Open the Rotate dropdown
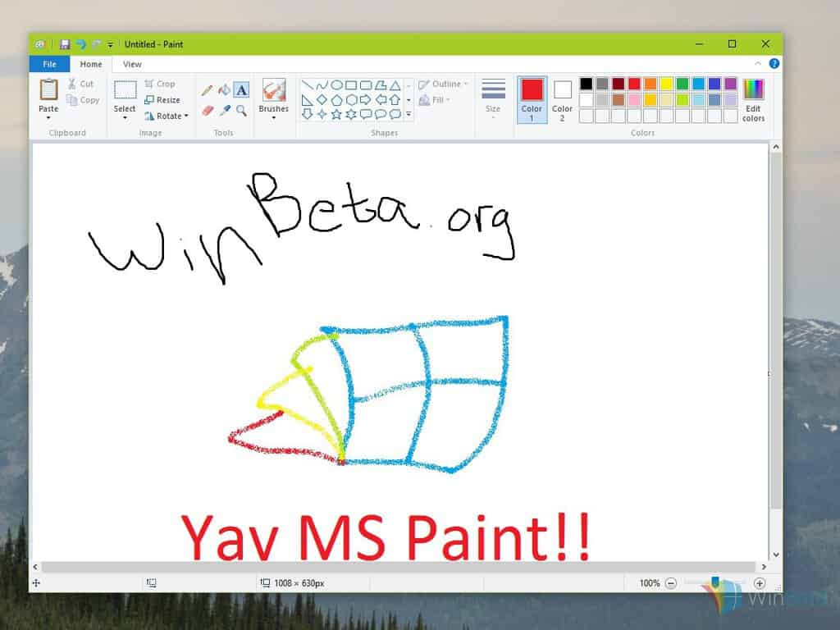This screenshot has width=840, height=630. coord(167,116)
